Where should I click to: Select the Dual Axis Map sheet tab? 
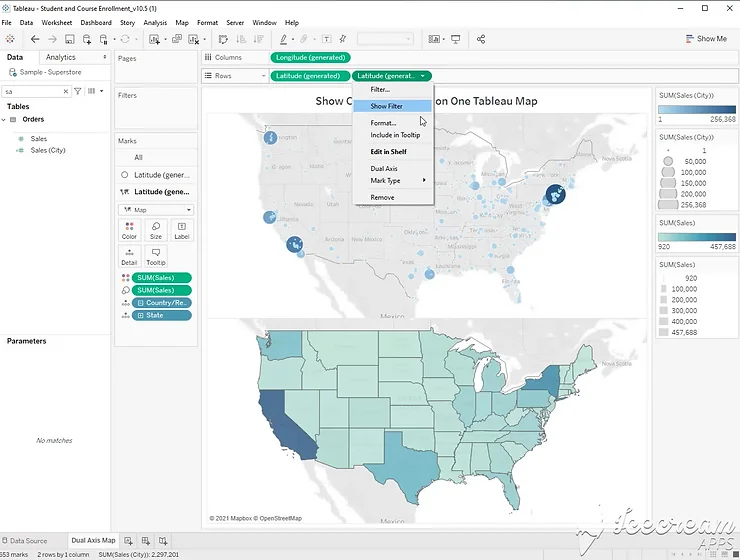(93, 541)
